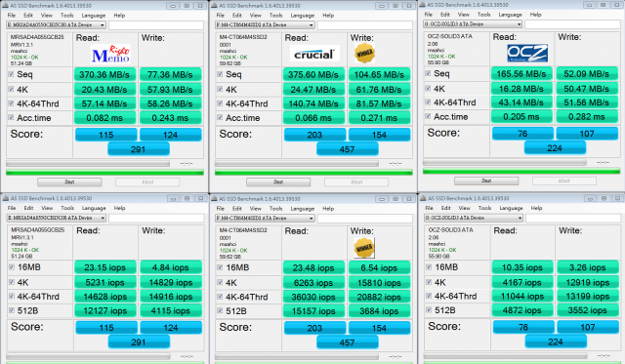Image resolution: width=625 pixels, height=364 pixels.
Task: Click Start in the OCZ MB/s window
Action: coord(486,181)
